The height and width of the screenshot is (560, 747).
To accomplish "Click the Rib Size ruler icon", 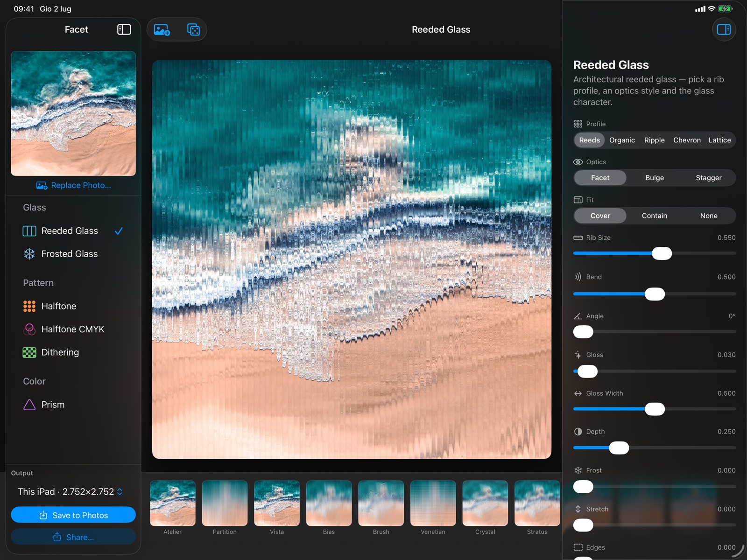I will (x=578, y=238).
